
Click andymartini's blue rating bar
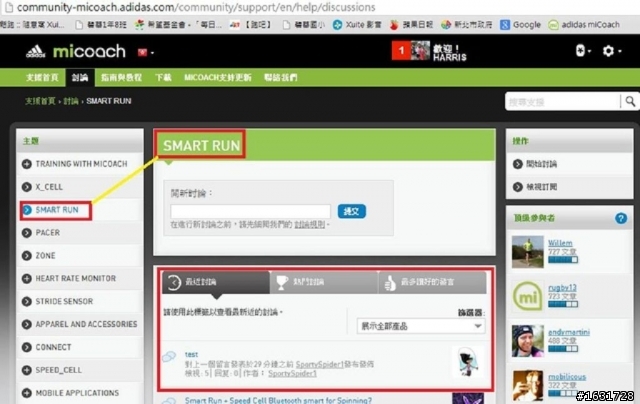(563, 349)
